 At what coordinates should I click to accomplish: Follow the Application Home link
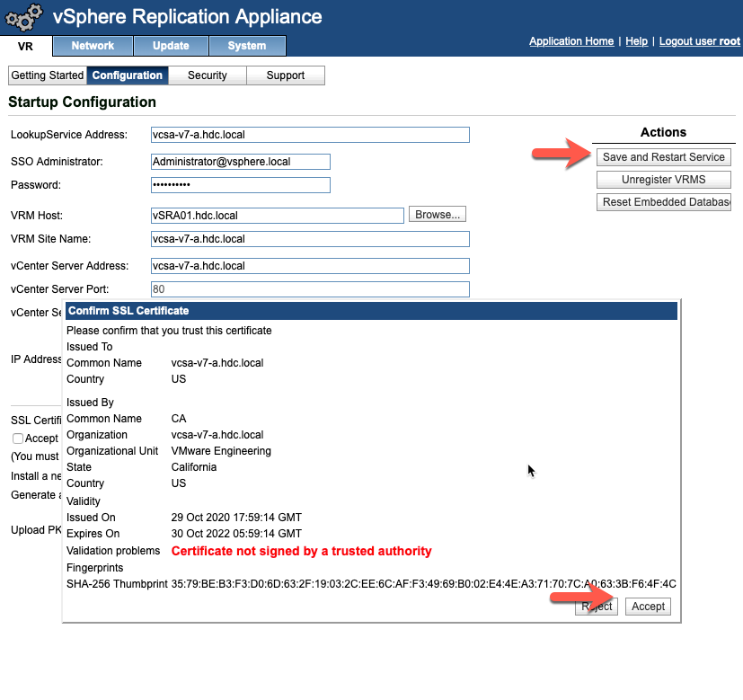pyautogui.click(x=571, y=41)
